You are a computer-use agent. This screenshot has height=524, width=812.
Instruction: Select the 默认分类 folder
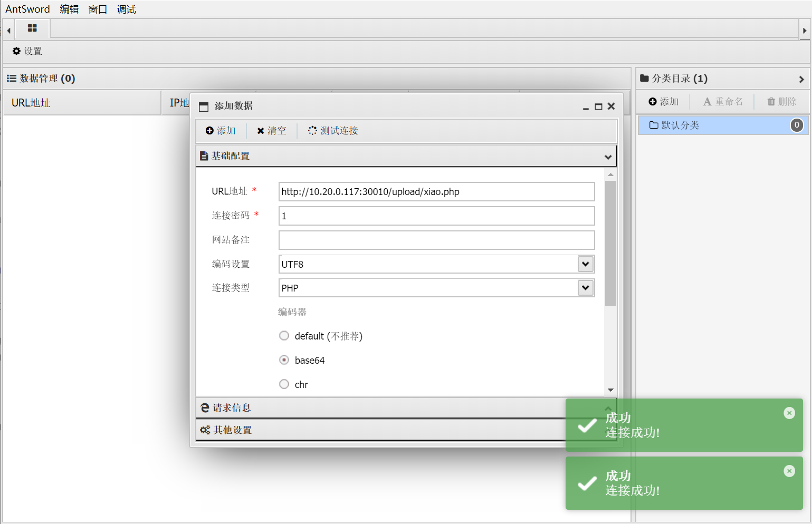[723, 125]
